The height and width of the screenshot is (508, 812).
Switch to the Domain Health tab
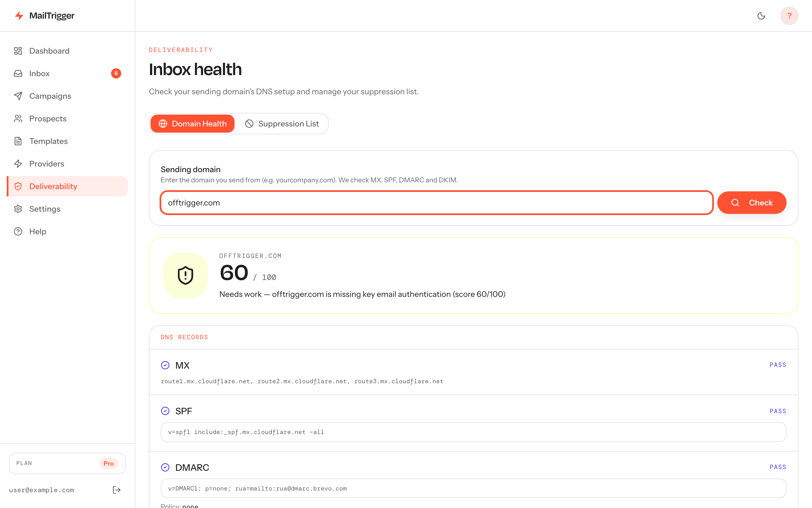pyautogui.click(x=193, y=124)
